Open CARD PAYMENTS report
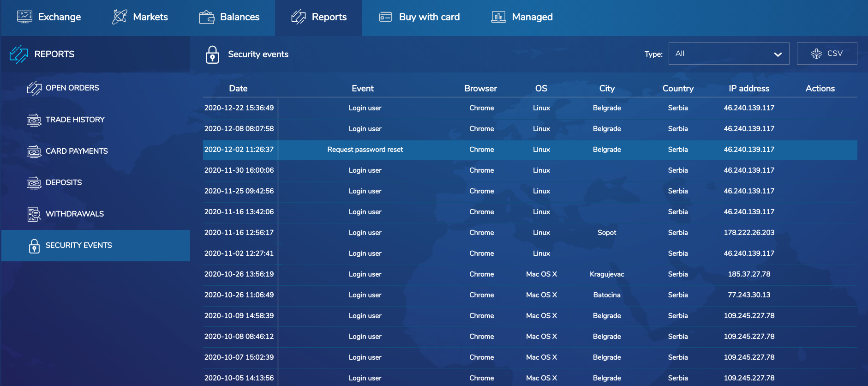Viewport: 868px width, 386px height. 77,151
